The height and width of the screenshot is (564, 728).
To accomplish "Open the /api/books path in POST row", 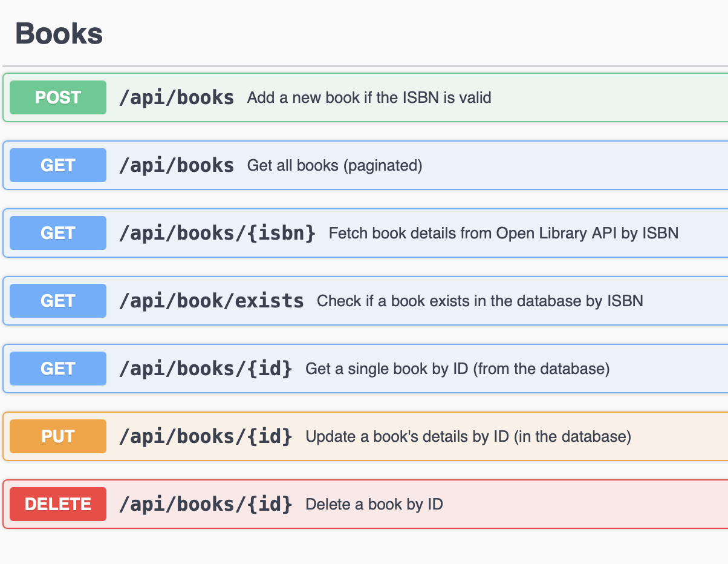I will pyautogui.click(x=176, y=97).
